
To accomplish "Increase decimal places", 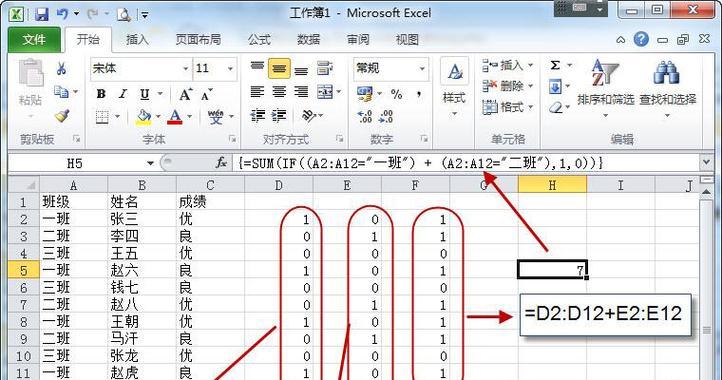I will [x=365, y=117].
